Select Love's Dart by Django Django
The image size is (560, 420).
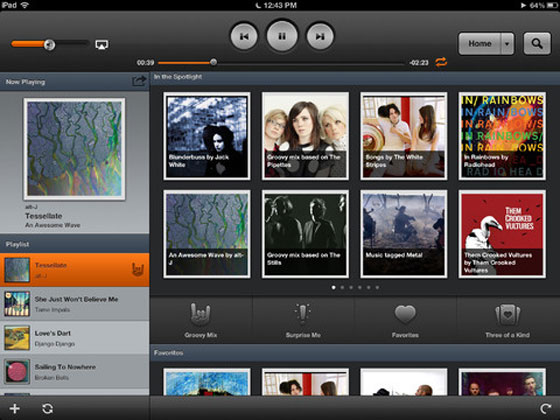[75, 338]
